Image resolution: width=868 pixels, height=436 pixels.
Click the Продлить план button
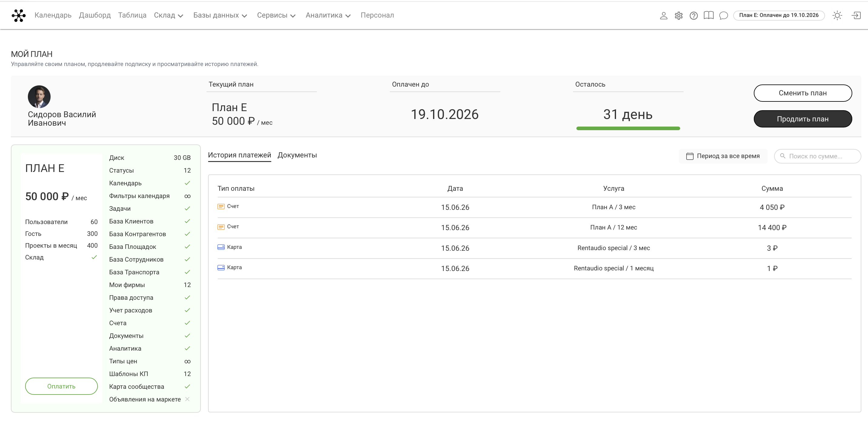802,119
